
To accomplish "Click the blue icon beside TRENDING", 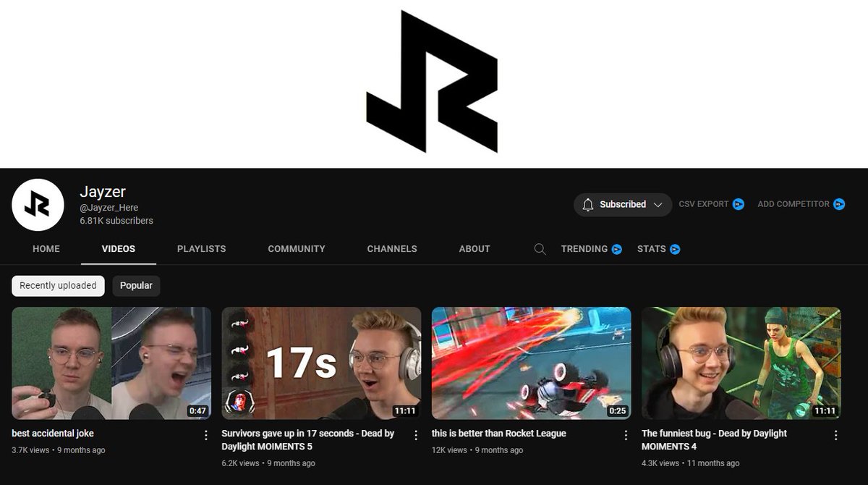I will [x=617, y=249].
